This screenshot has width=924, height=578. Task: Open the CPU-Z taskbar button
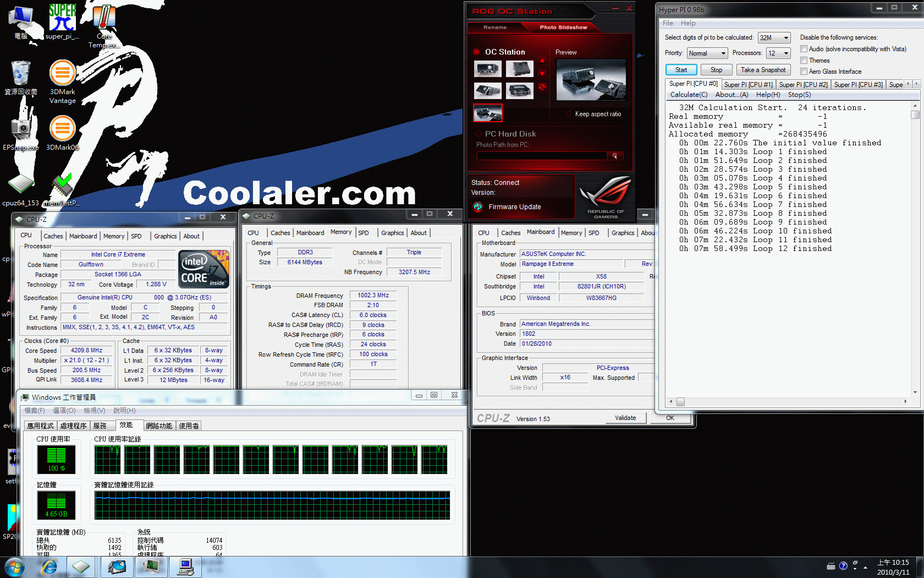click(81, 566)
